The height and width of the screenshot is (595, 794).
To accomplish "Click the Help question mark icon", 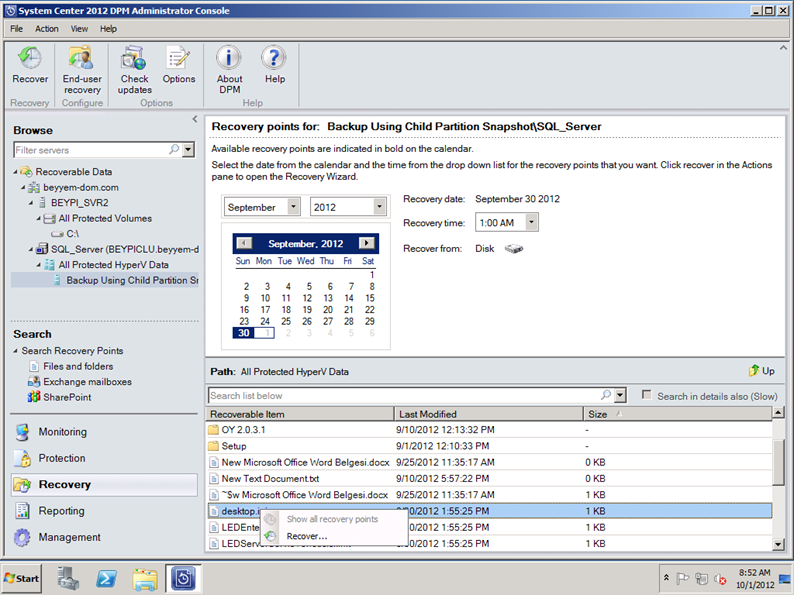I will click(x=274, y=64).
